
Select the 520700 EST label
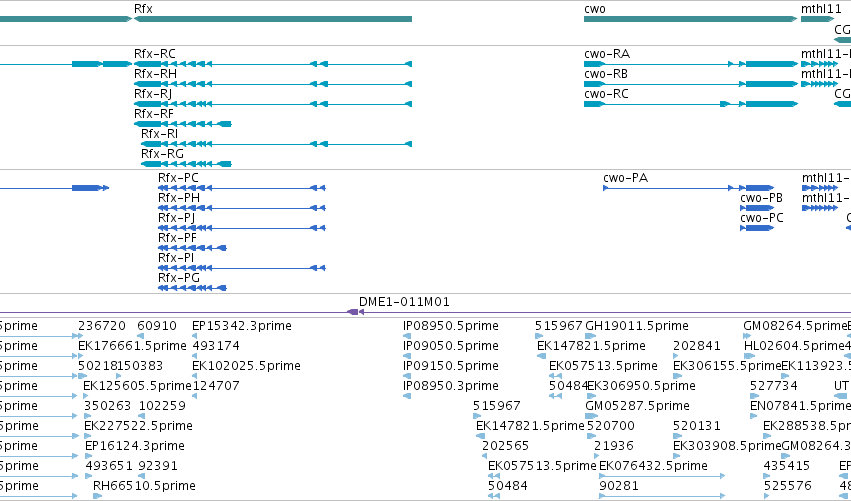611,426
